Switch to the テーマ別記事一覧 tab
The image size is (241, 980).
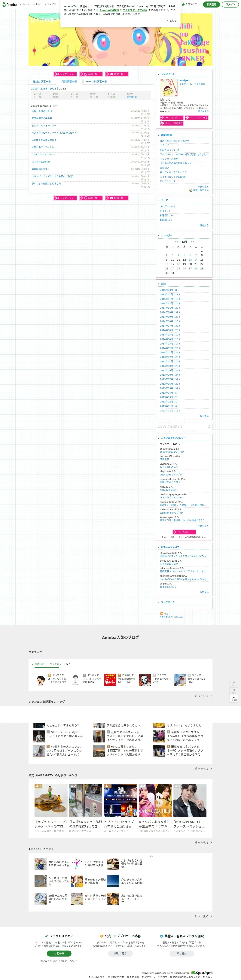coord(97,82)
